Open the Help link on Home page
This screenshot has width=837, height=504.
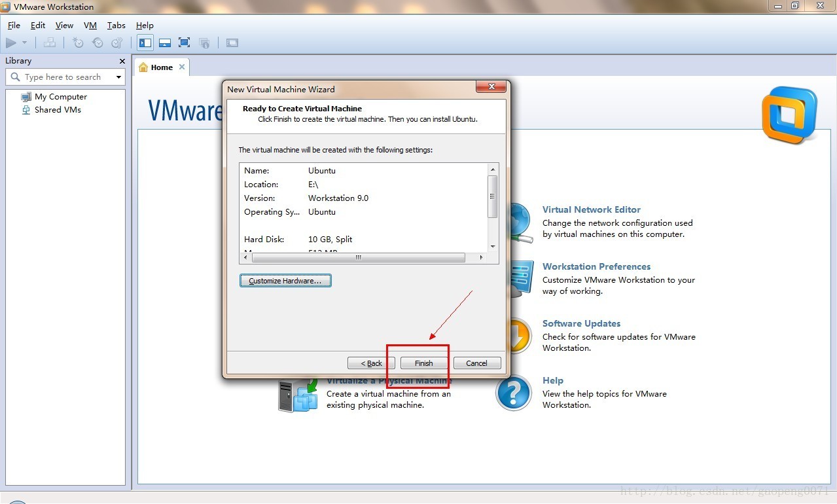tap(553, 380)
